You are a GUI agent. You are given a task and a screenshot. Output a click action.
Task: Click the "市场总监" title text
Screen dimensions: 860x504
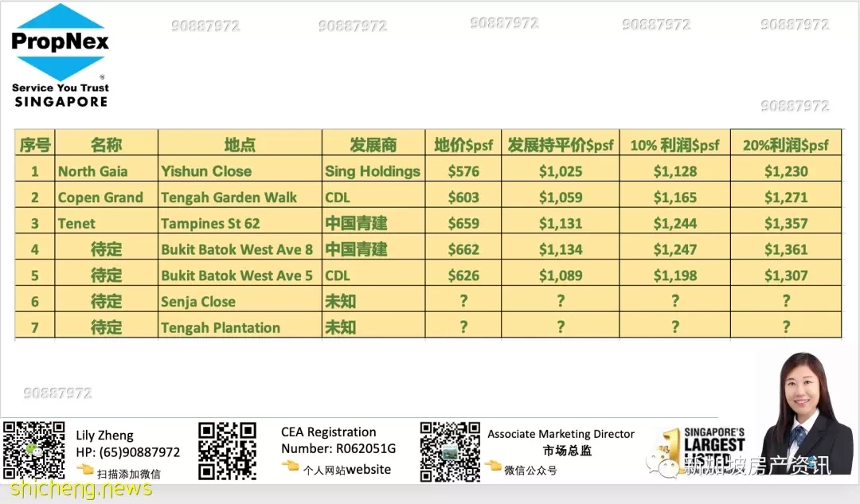click(x=567, y=451)
